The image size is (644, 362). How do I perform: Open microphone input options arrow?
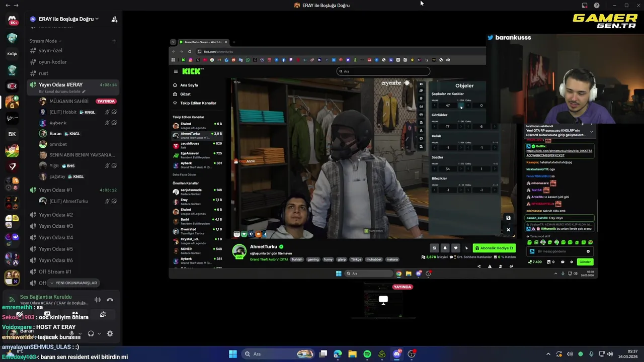79,333
